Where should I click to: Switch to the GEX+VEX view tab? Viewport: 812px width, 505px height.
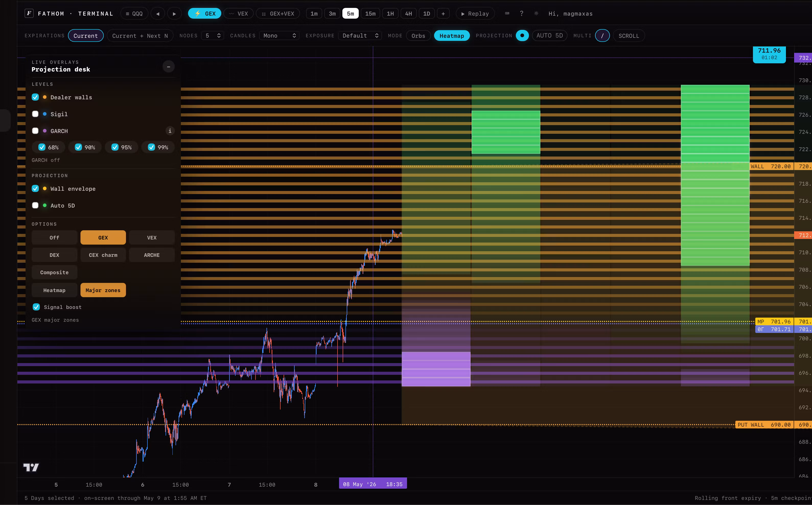pyautogui.click(x=278, y=14)
